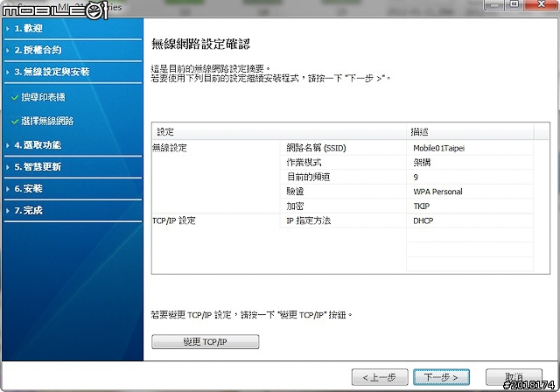The width and height of the screenshot is (560, 392).
Task: Click the DHCP value
Action: coord(423,221)
